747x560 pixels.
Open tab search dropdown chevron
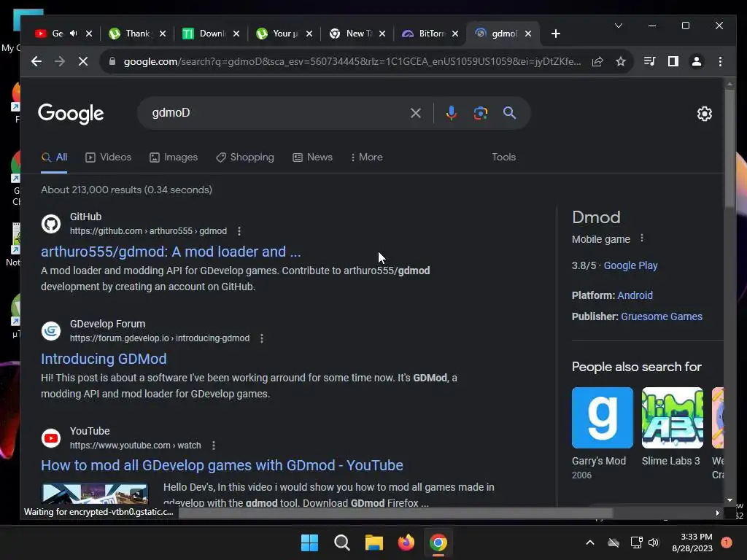click(x=619, y=26)
